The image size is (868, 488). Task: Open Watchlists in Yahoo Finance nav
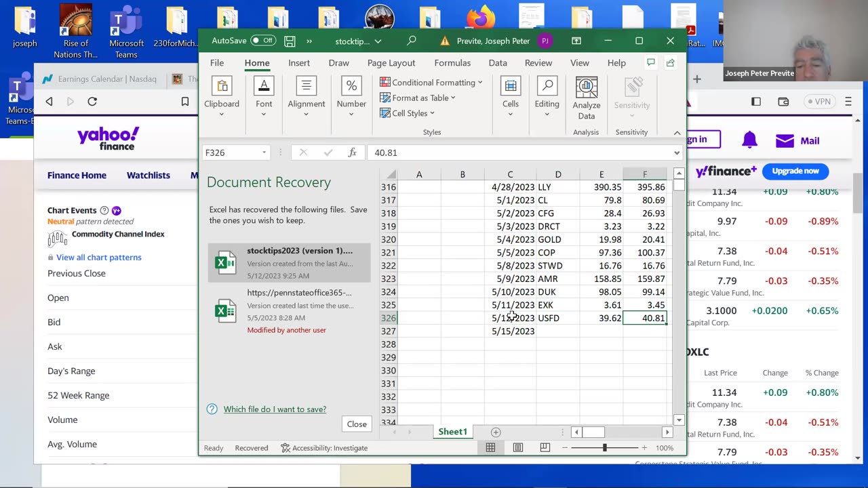click(x=149, y=175)
